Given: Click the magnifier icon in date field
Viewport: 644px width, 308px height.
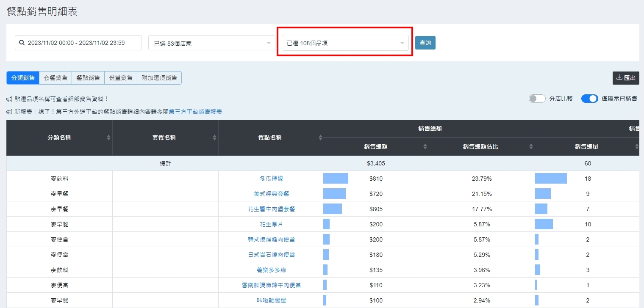Looking at the screenshot, I should click(x=22, y=43).
